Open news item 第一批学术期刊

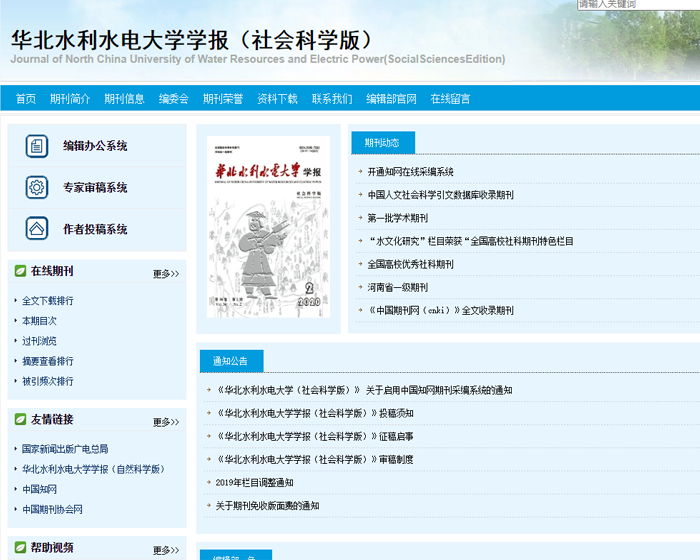coord(397,218)
